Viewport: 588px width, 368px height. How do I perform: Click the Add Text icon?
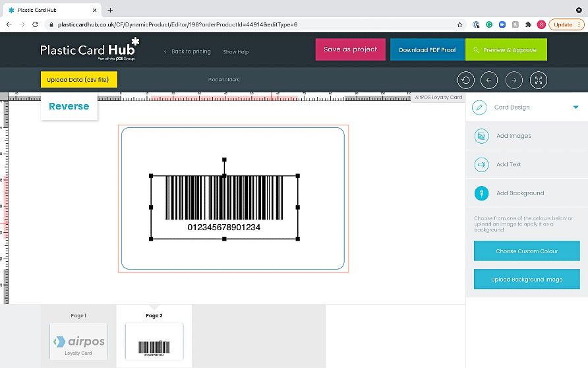[481, 164]
